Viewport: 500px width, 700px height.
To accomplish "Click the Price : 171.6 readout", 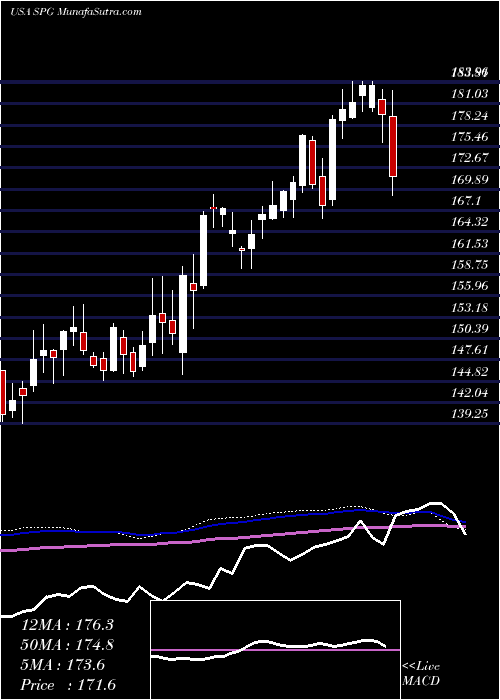I will pos(70,685).
